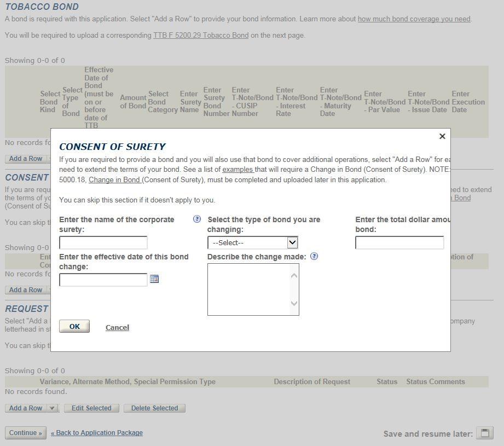Focus the effective date input field
Image resolution: width=504 pixels, height=446 pixels.
pos(103,280)
